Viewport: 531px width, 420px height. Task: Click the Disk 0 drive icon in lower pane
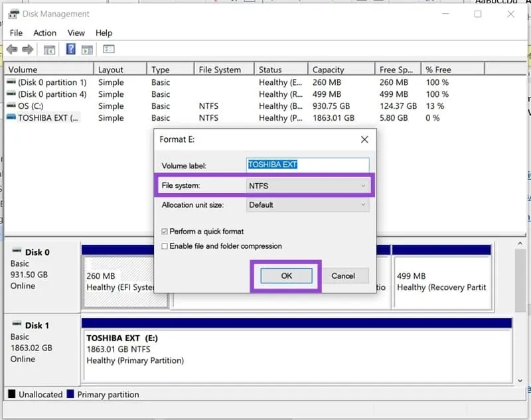click(17, 251)
